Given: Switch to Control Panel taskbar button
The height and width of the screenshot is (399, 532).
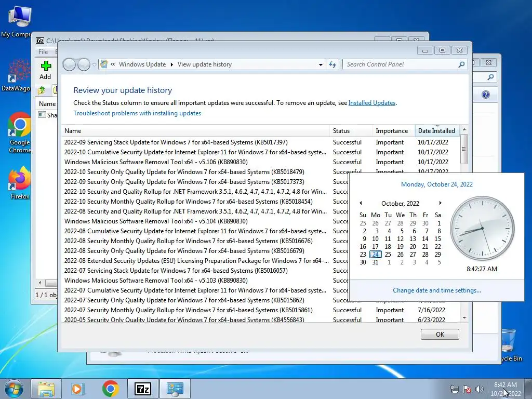Looking at the screenshot, I should (175, 389).
